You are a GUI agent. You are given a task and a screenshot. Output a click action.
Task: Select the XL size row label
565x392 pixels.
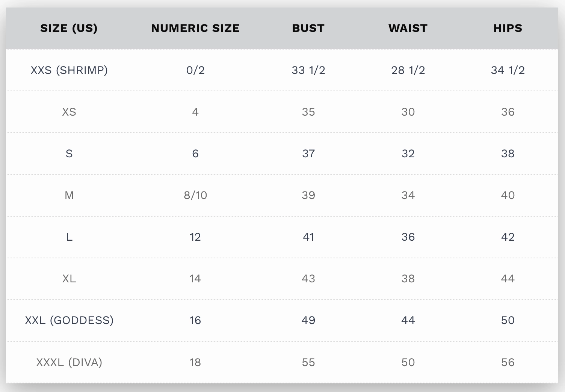[x=69, y=279]
